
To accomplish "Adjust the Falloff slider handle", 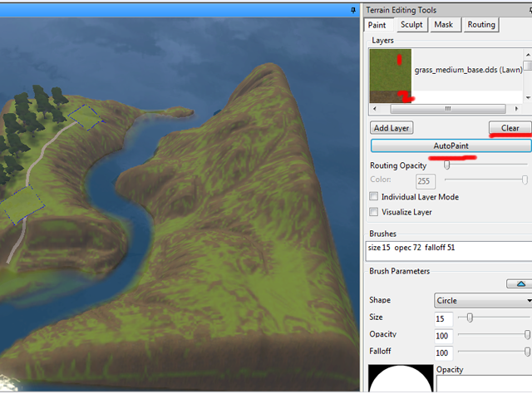I will click(527, 352).
